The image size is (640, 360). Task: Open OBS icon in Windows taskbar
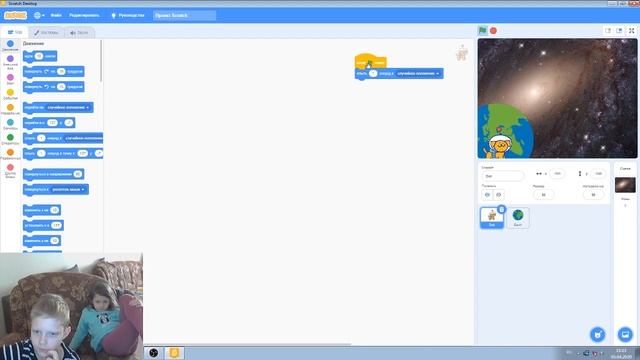click(153, 353)
